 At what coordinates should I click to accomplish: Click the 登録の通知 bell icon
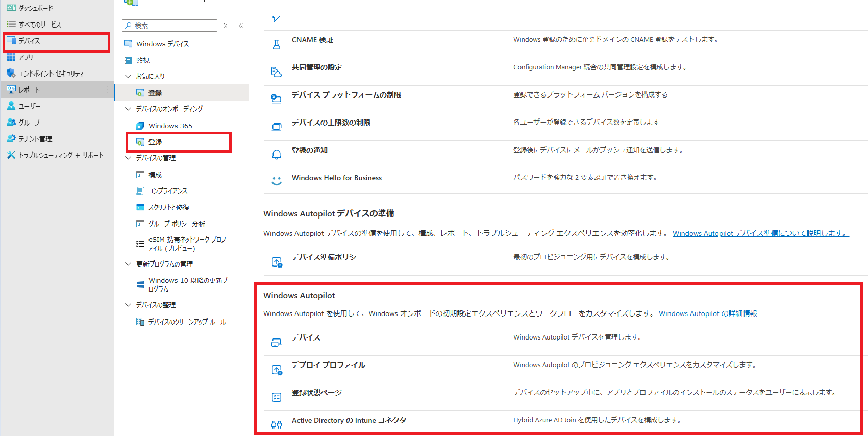277,154
